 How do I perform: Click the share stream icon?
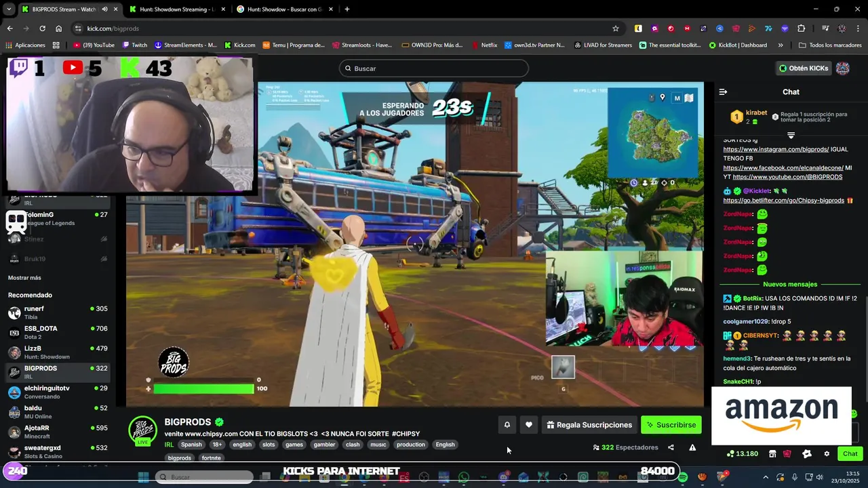(671, 447)
